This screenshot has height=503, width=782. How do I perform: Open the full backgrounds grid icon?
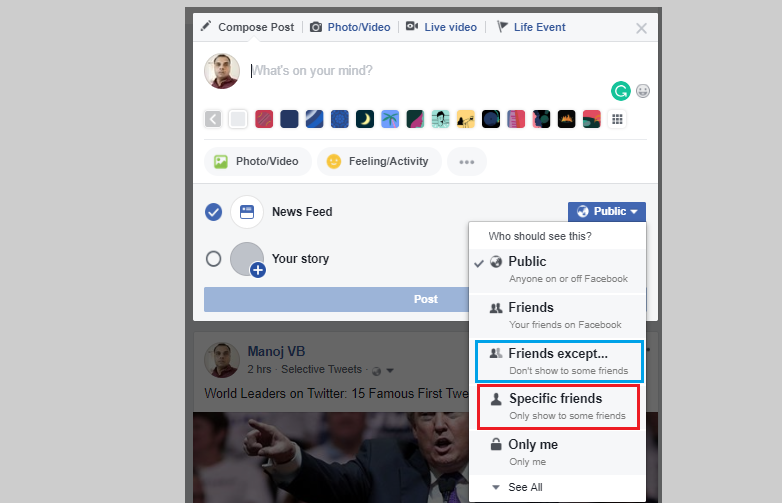point(617,119)
